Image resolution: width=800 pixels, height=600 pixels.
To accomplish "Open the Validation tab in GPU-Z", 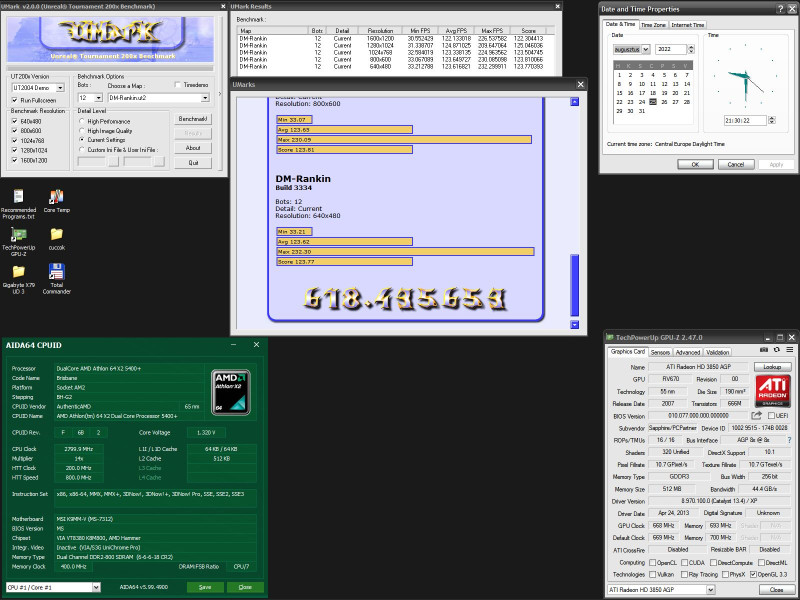I will coord(717,353).
